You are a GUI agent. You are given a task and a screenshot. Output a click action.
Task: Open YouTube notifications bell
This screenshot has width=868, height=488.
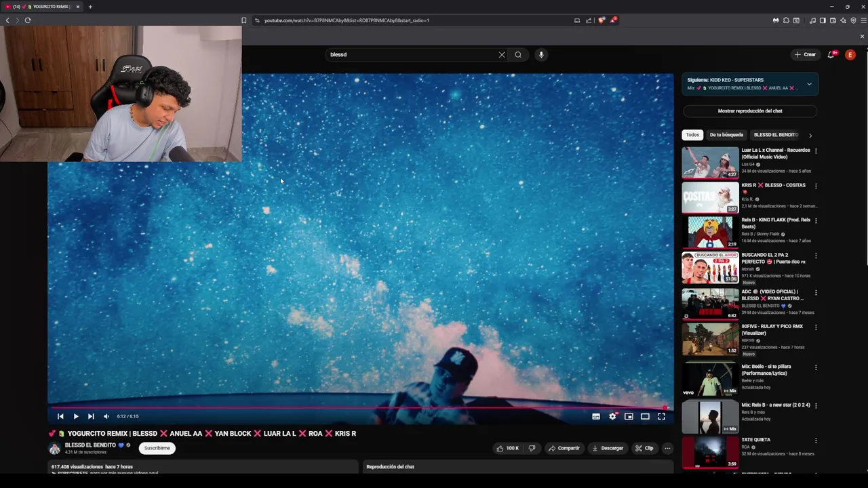[831, 55]
